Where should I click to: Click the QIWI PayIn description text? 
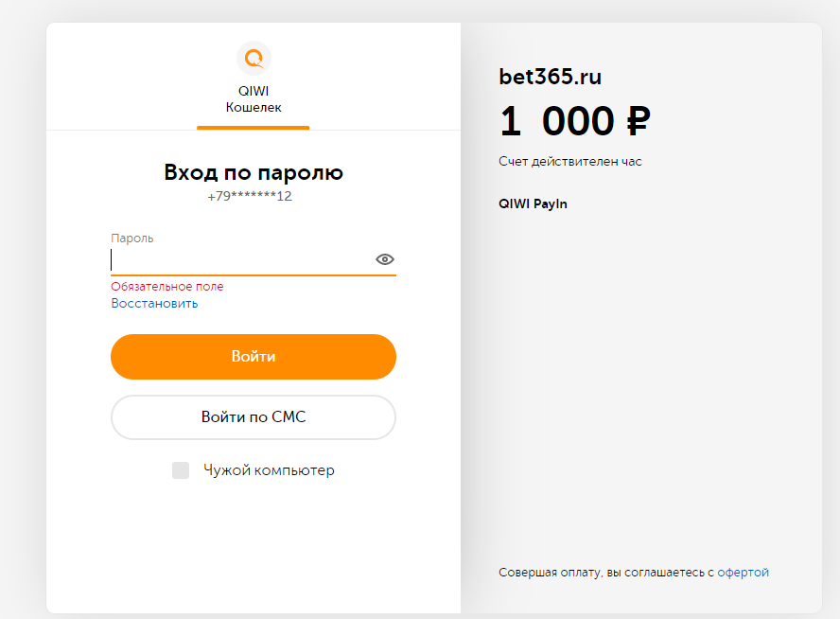point(533,203)
